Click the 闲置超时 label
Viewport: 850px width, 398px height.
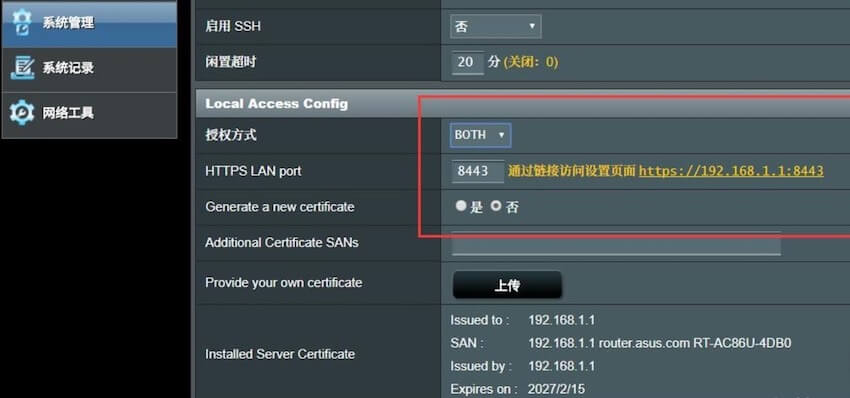point(230,62)
